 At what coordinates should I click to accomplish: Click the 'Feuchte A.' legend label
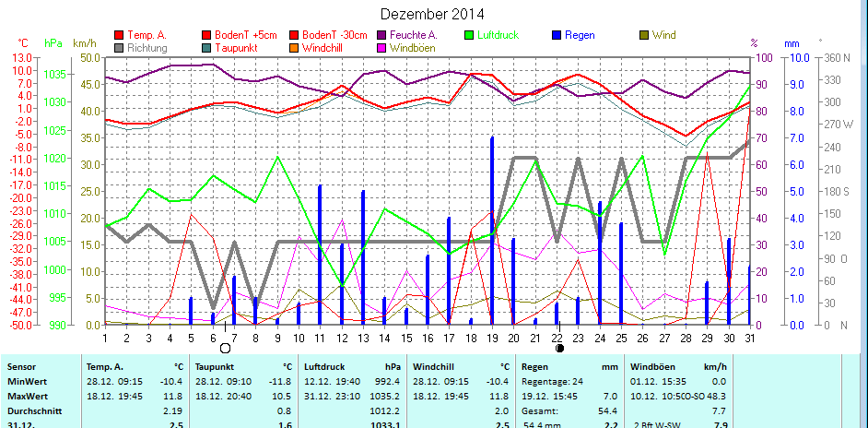(414, 35)
